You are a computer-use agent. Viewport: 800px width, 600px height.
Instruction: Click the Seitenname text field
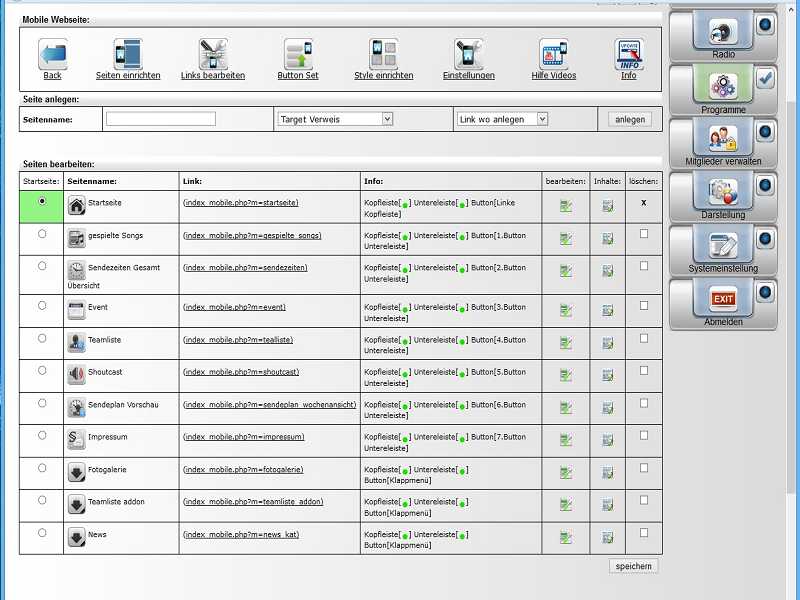click(161, 119)
